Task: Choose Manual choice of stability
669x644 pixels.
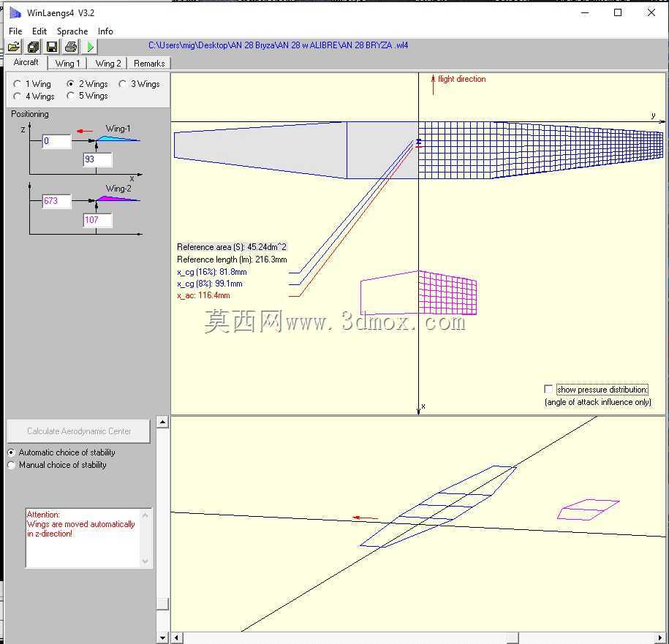Action: click(58, 465)
